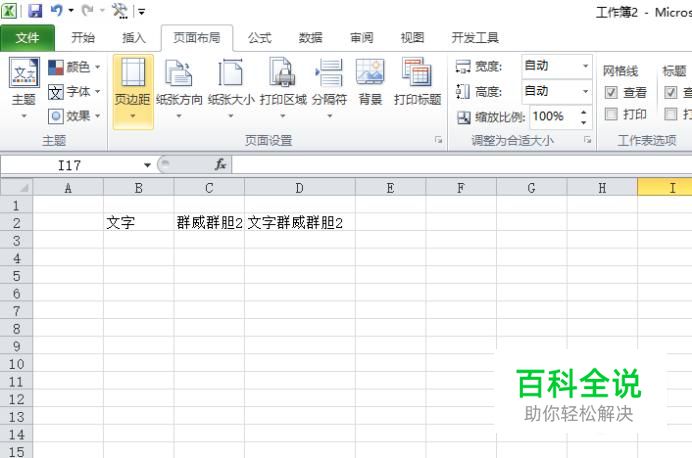Open Customize Quick Access Toolbar dropdown
Screen dimensions: 692x458
[x=141, y=11]
